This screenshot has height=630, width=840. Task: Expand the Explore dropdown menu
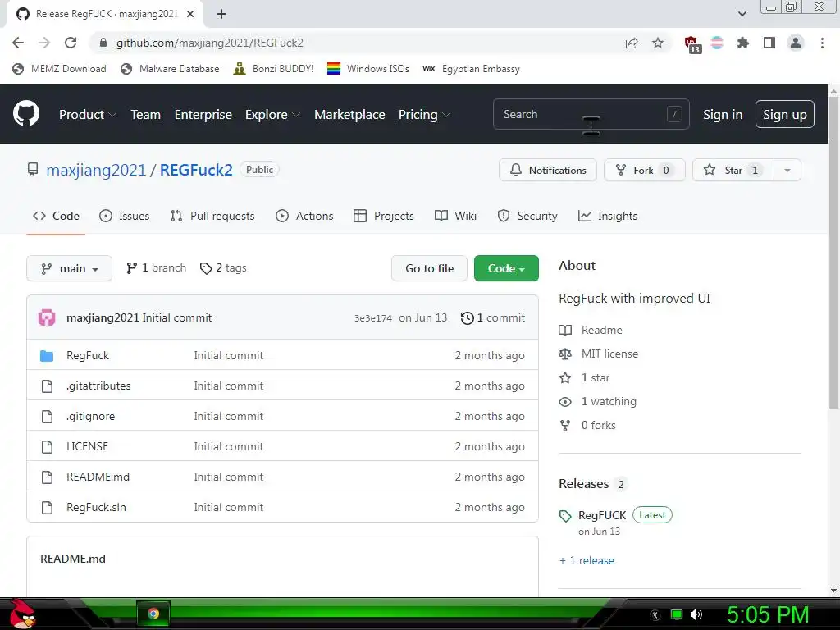(272, 115)
